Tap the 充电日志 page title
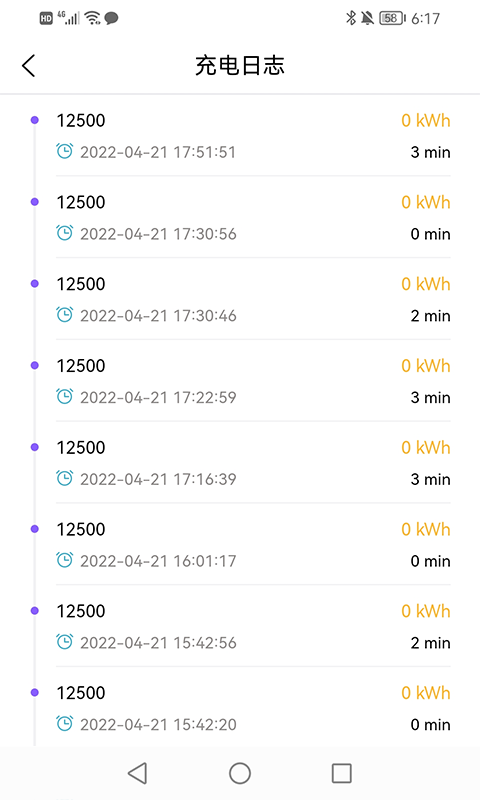Screen dimensions: 480x800 (240, 66)
